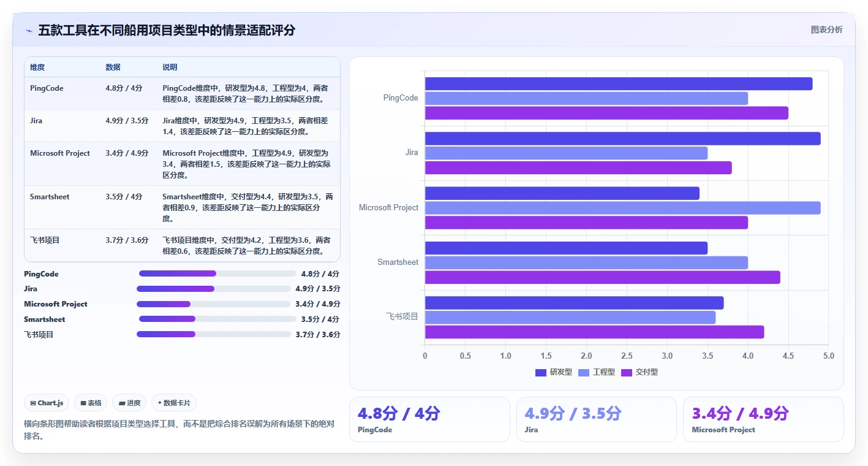Click the 2.5 tick label on the chart's x-axis
Screen dimensions: 868x466
[627, 356]
